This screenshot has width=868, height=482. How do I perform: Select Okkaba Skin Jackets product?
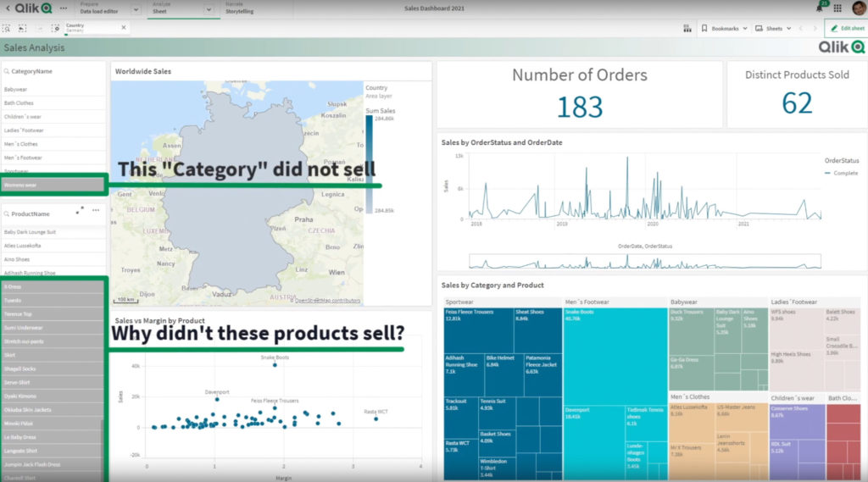coord(52,409)
